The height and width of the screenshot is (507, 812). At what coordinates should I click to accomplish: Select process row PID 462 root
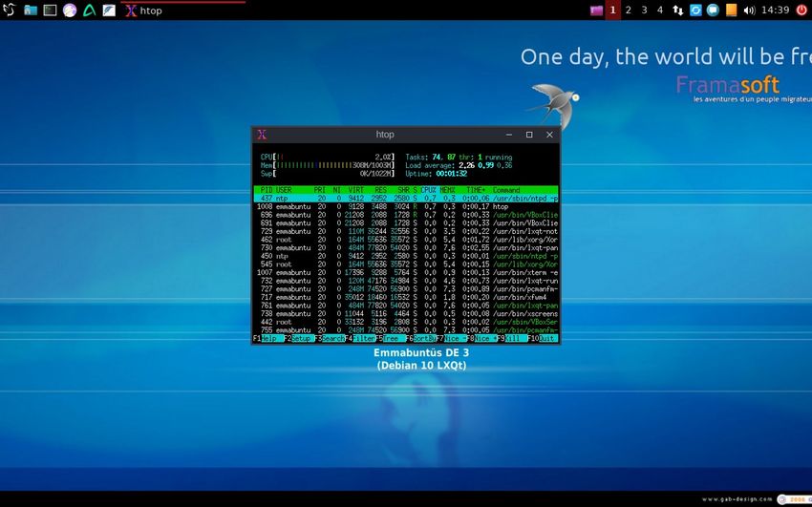(406, 240)
